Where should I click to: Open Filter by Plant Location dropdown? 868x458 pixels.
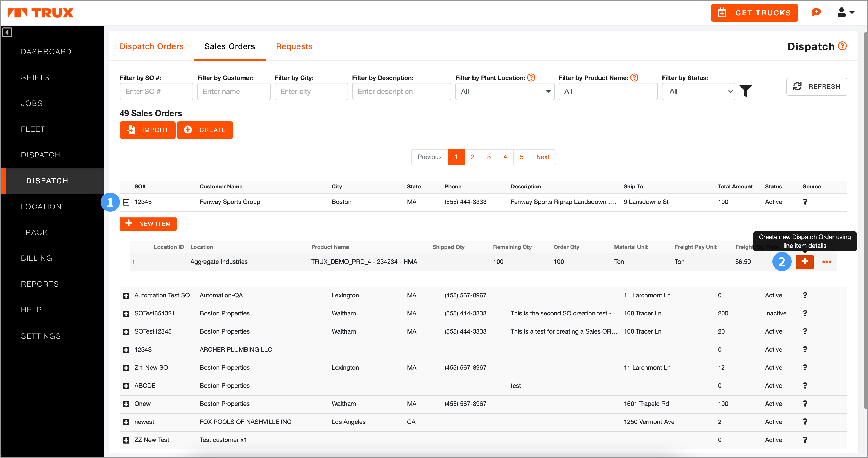504,91
